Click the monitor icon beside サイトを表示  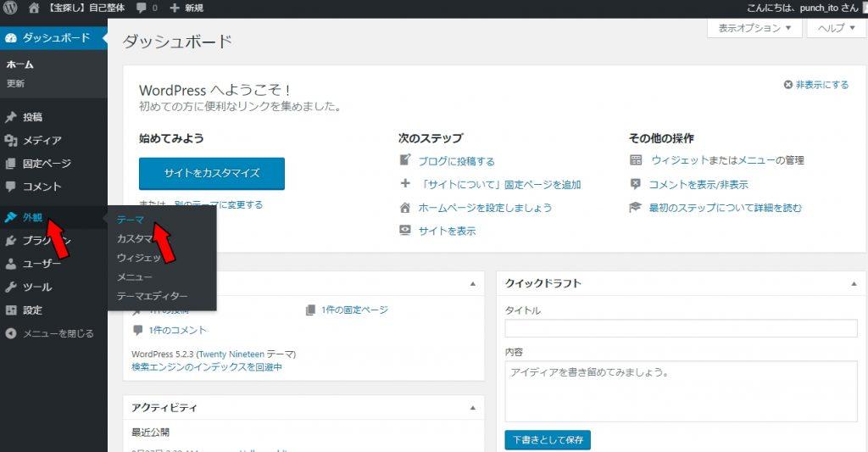pos(405,230)
